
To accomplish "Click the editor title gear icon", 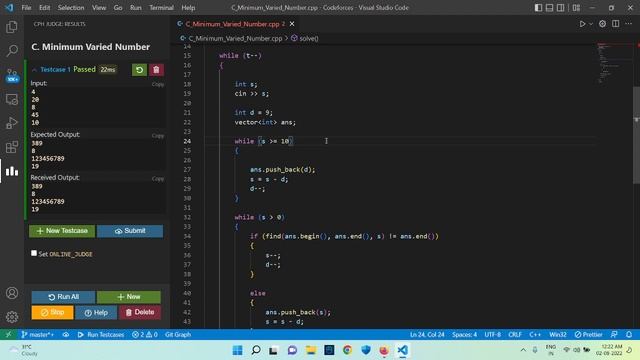I will click(x=602, y=24).
